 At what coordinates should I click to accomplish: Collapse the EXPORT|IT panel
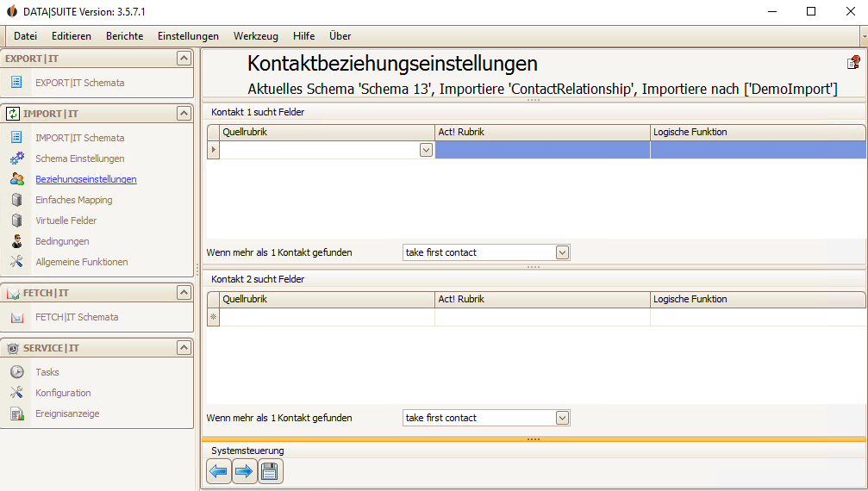[184, 58]
